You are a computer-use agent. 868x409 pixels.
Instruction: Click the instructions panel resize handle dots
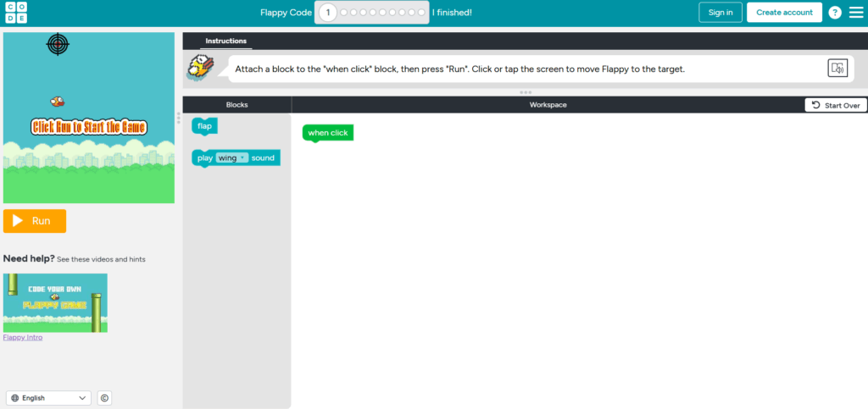pyautogui.click(x=526, y=92)
